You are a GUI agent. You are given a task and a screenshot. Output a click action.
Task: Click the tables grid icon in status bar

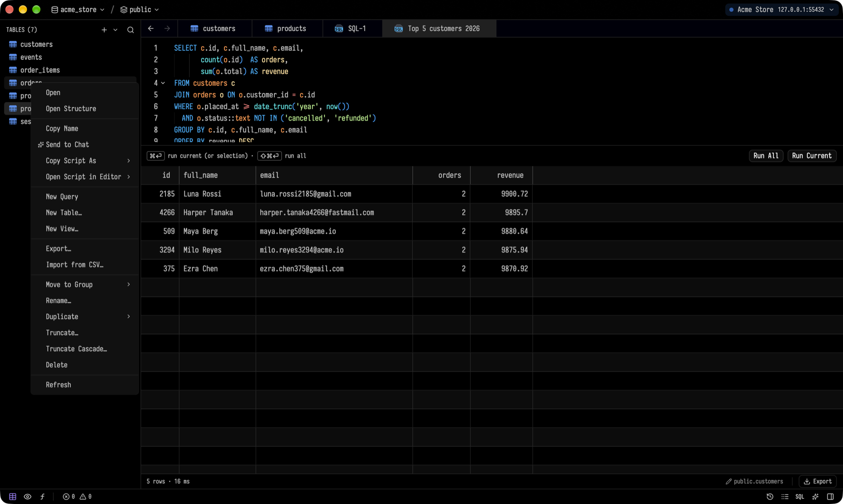pos(13,497)
